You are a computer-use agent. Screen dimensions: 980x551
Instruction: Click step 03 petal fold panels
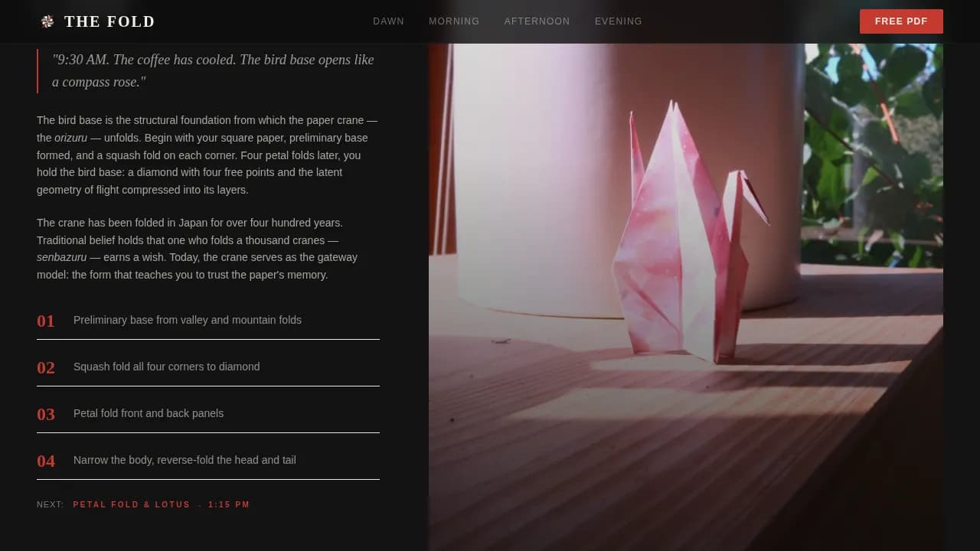point(149,413)
